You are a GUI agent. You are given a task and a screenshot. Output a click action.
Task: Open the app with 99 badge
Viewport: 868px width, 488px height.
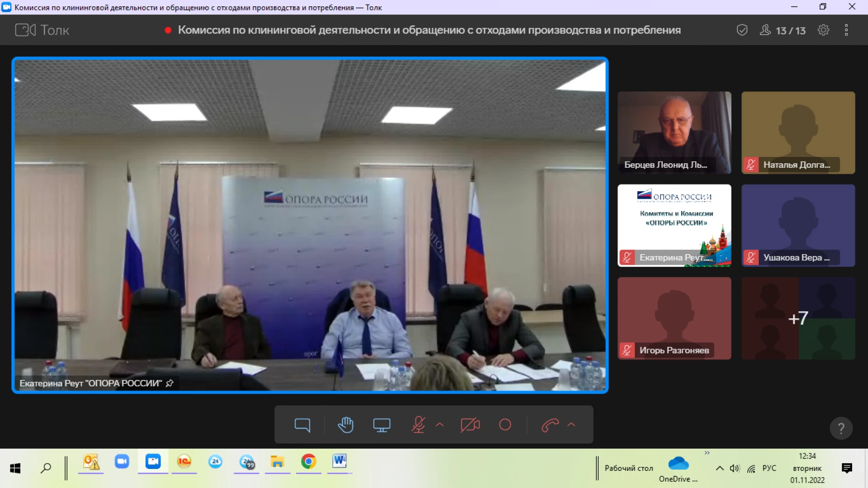tap(247, 462)
